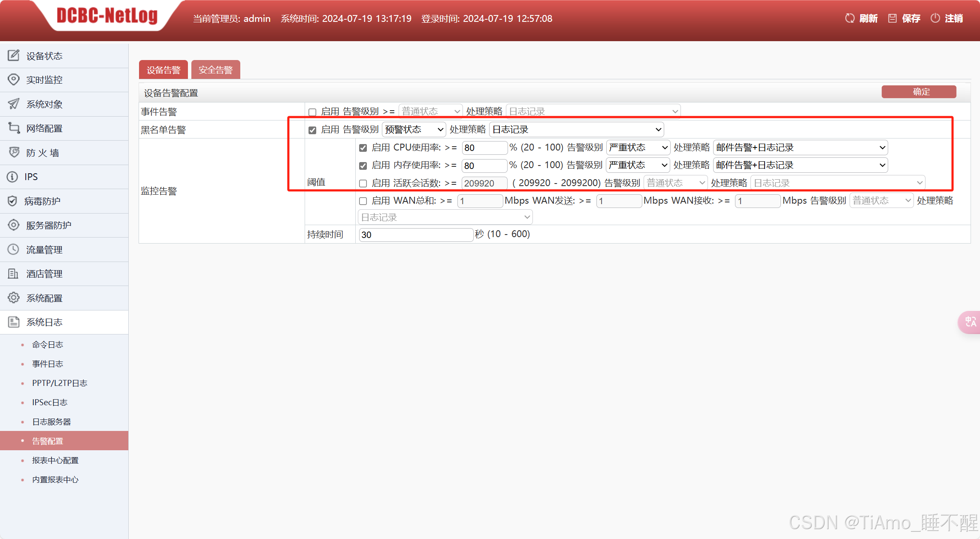Click the WAN总和 Mbps input field

[480, 201]
